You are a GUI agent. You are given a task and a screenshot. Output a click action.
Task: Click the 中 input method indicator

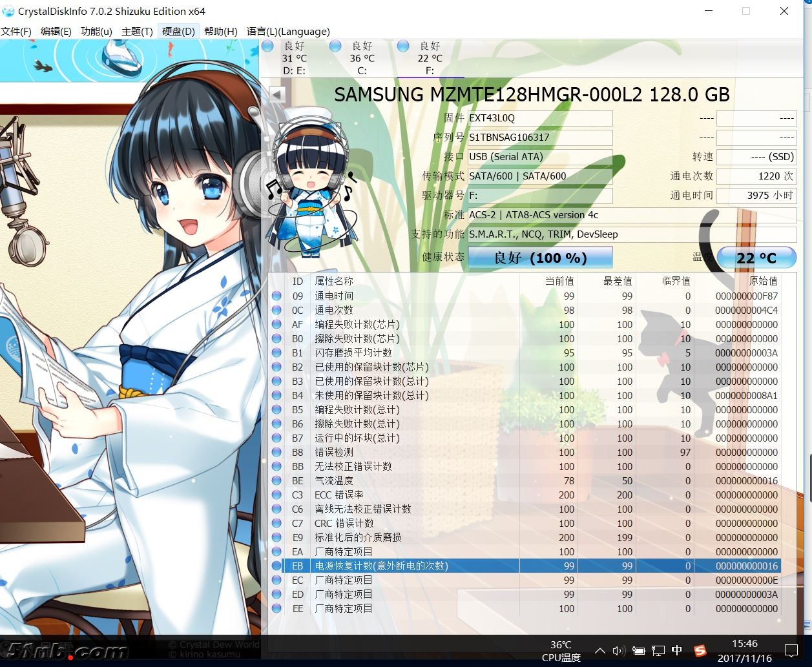[x=677, y=650]
